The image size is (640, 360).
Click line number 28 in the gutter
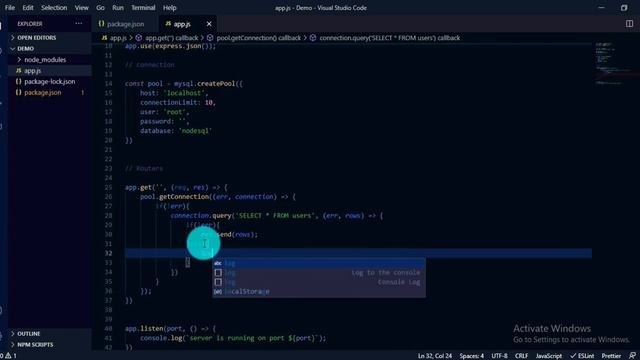point(108,216)
